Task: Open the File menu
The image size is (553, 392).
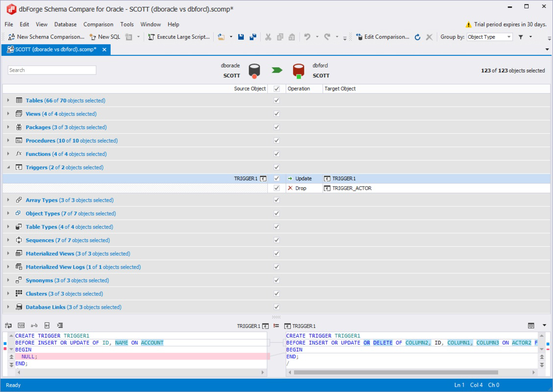Action: coord(9,24)
